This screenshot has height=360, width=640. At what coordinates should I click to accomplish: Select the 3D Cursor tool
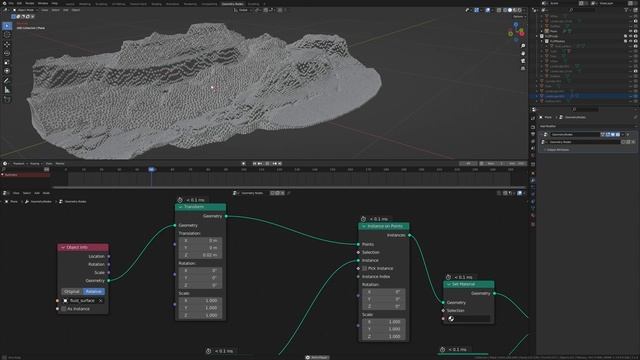[x=7, y=35]
